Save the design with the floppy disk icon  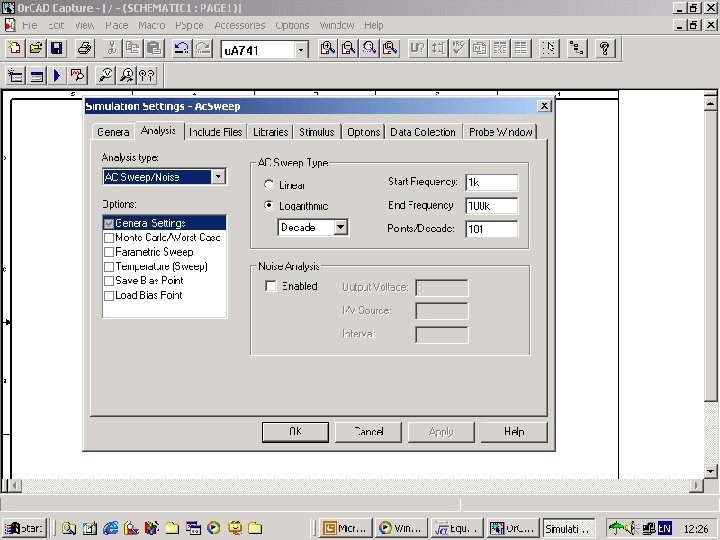pos(56,48)
